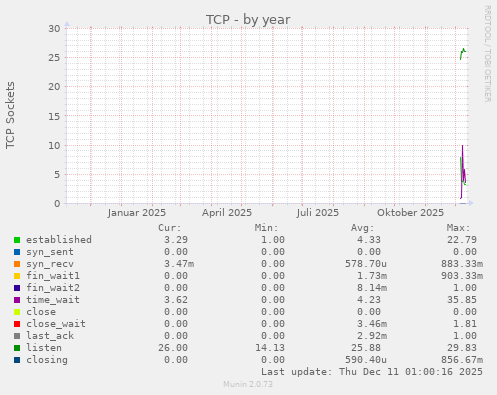Screen dimensions: 497x395
Task: Click established average value 4.33
Action: coord(369,240)
